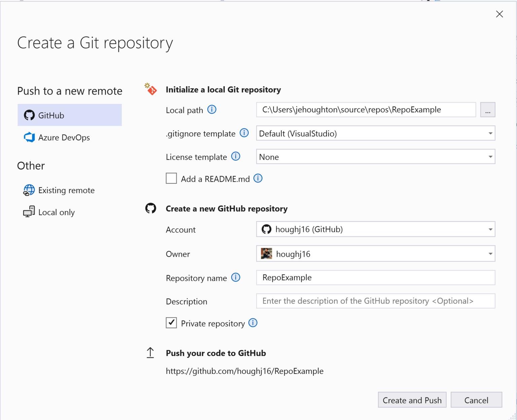Viewport: 517px width, 420px height.
Task: Select the GitHub icon in Push to new remote
Action: click(x=29, y=115)
